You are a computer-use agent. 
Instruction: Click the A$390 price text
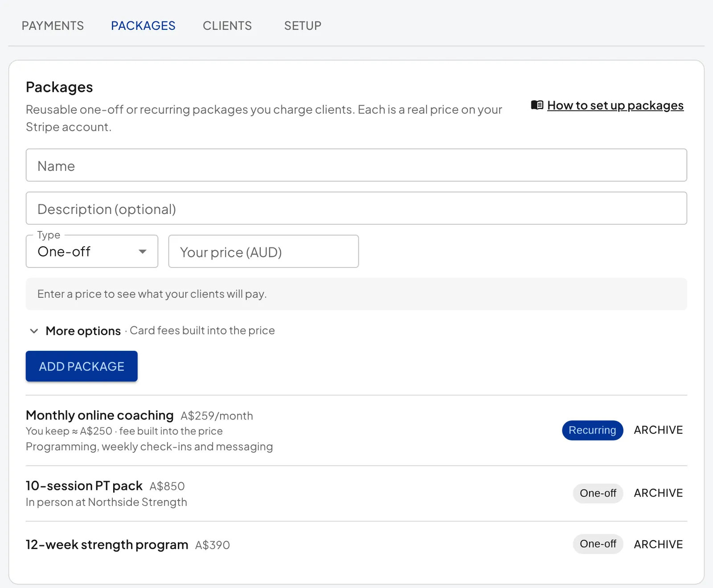(x=213, y=545)
